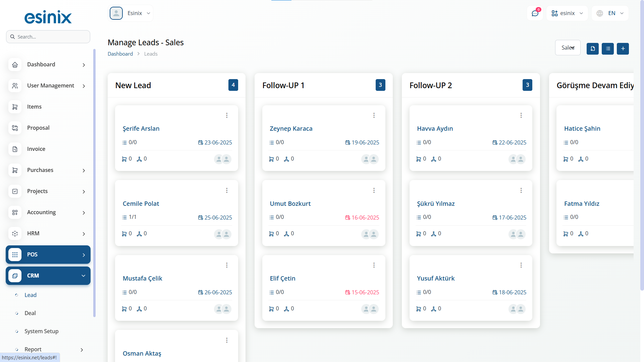This screenshot has height=362, width=644.
Task: Open options menu on Zeynep Karaca card
Action: coord(374,115)
